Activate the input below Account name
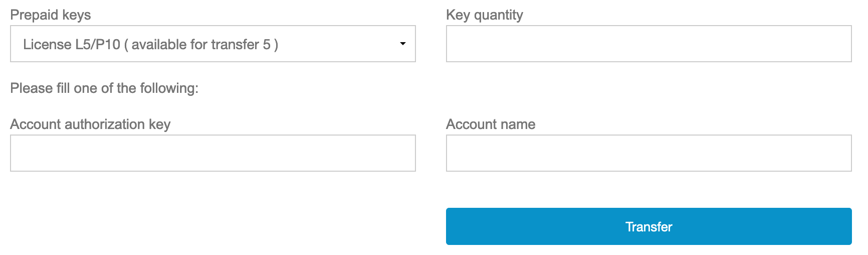 pos(648,153)
